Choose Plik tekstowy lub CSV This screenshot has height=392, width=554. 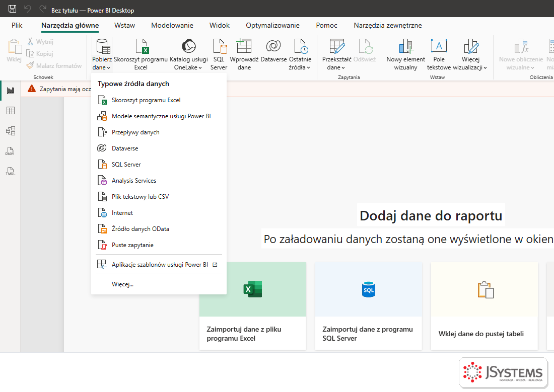pyautogui.click(x=159, y=197)
